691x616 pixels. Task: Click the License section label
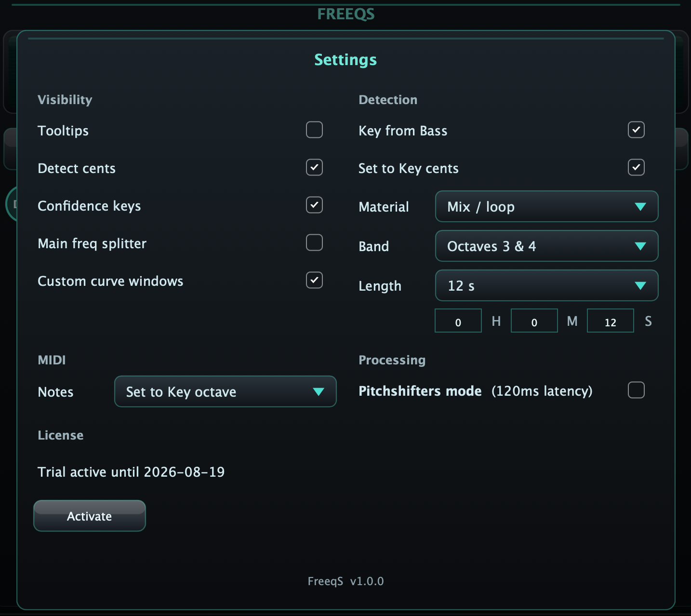pos(61,435)
